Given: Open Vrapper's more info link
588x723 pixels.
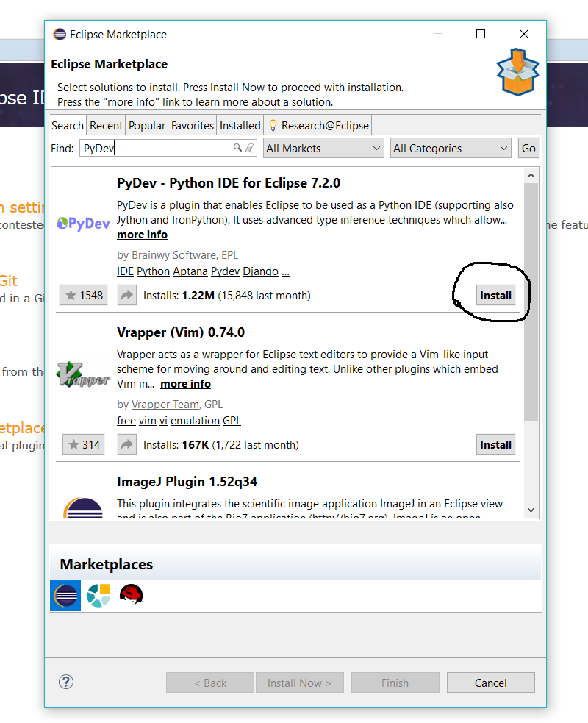Looking at the screenshot, I should (x=185, y=384).
